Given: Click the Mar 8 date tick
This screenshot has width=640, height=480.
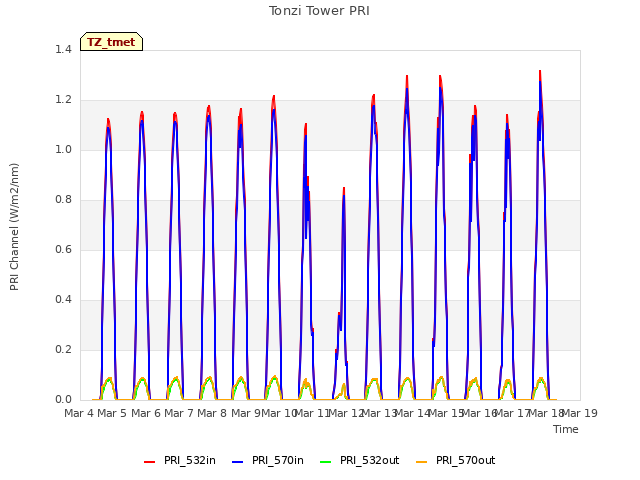Looking at the screenshot, I should pos(212,413).
